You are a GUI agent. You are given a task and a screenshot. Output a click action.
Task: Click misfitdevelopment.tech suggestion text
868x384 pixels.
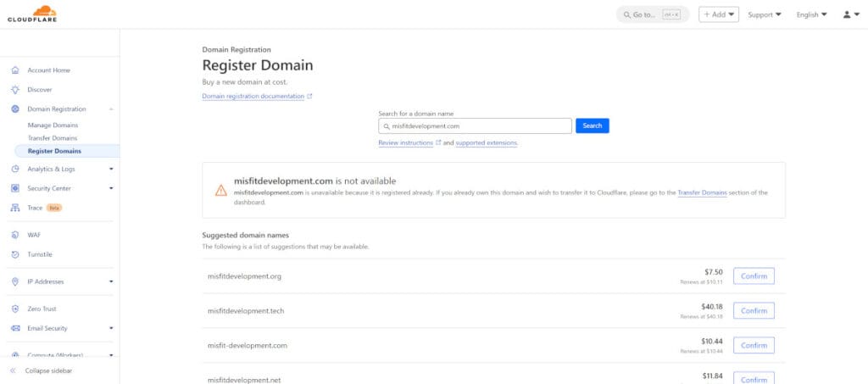[246, 311]
